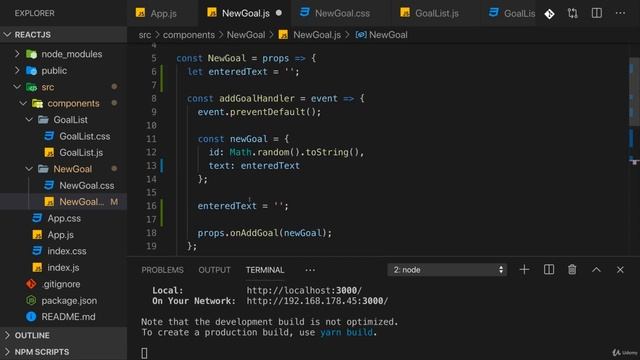Select the TERMINAL panel tab
Viewport: 640px width, 360px height.
265,270
